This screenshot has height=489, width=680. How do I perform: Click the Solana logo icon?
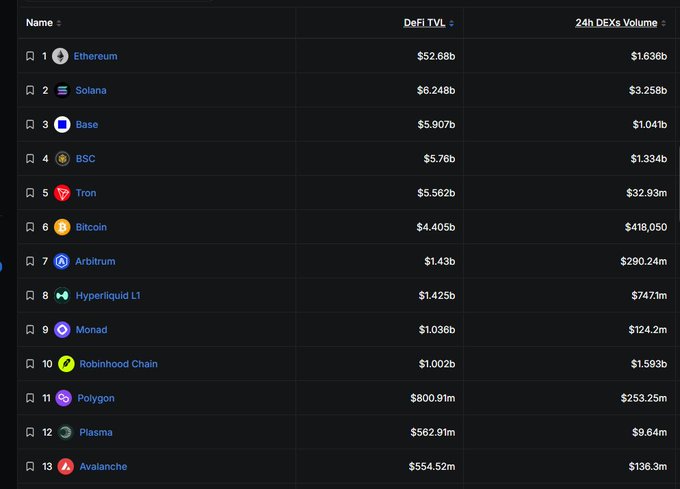click(x=62, y=90)
